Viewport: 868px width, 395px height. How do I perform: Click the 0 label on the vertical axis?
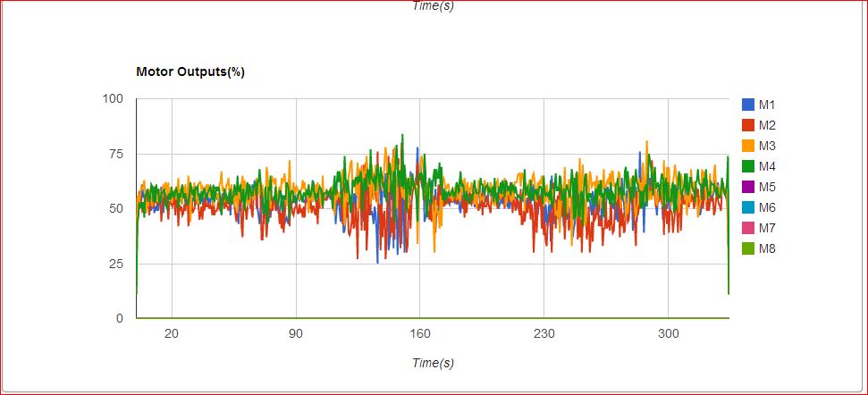coord(118,318)
